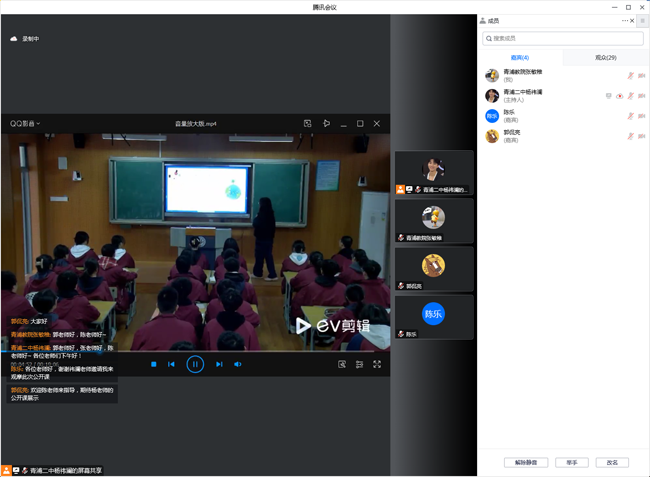Click chat message 大家好 from 郭侃亮
Screen dimensions: 650x477
point(29,321)
